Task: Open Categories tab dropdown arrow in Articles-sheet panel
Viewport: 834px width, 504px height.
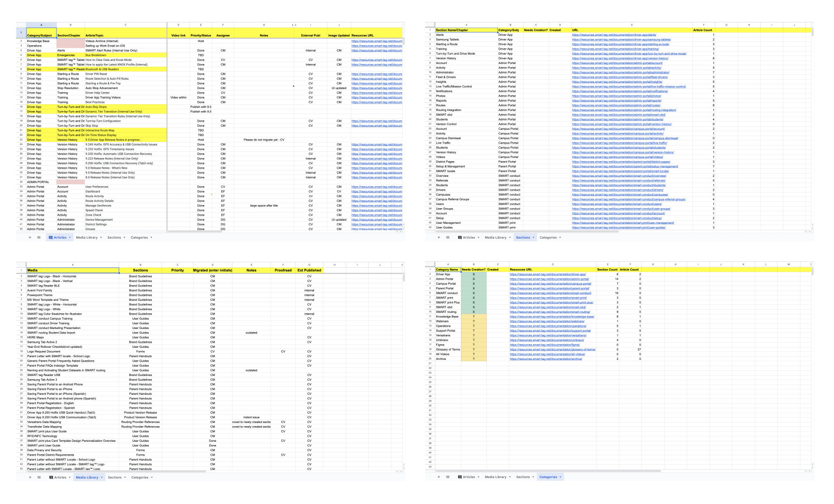Action: [x=151, y=238]
